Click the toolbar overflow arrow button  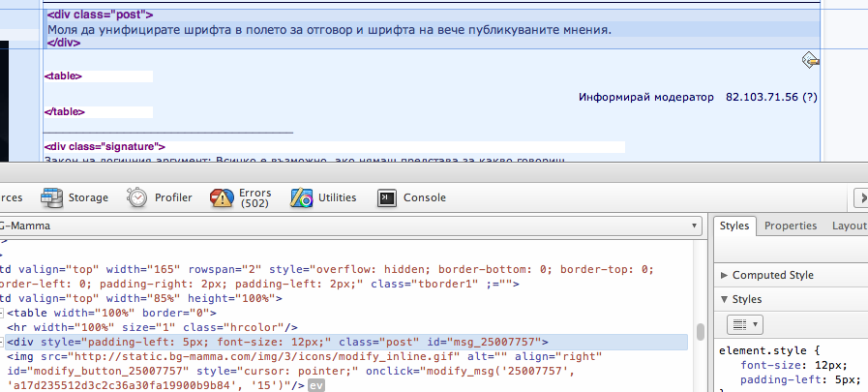[859, 197]
